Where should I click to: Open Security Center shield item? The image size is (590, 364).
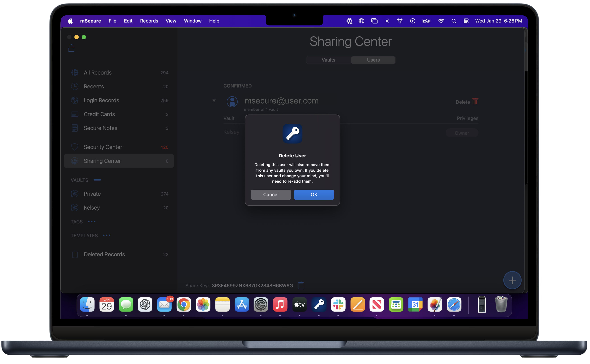tap(103, 147)
